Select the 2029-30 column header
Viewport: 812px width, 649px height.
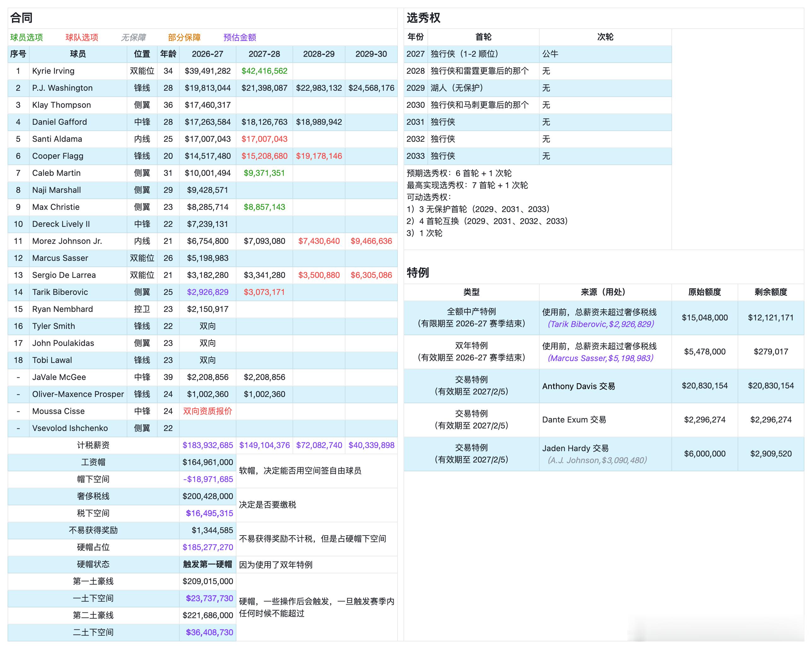(x=371, y=54)
